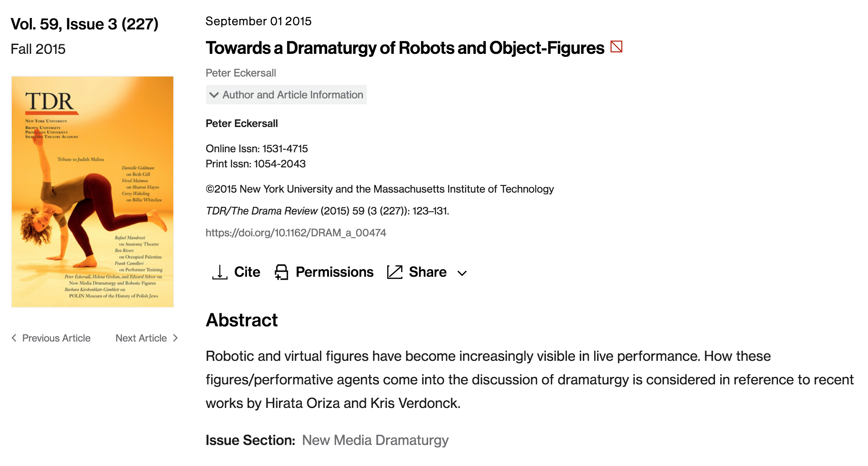
Task: Collapse the Author and Article Information section
Action: click(x=286, y=95)
